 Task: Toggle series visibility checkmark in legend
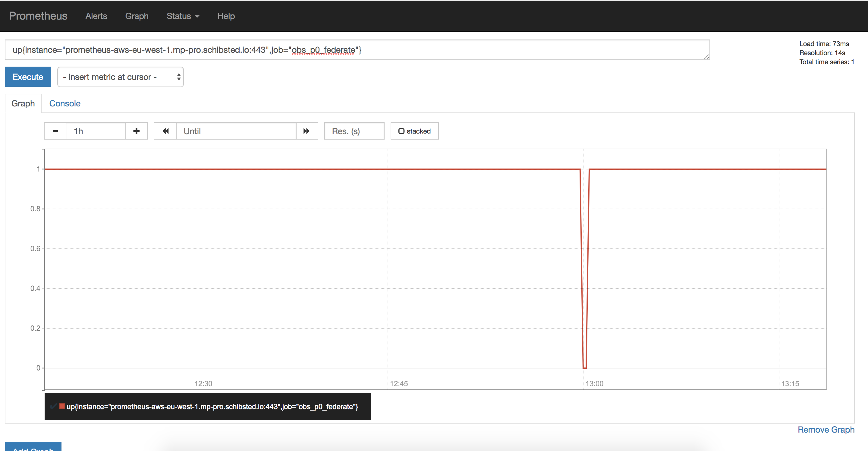(x=53, y=406)
